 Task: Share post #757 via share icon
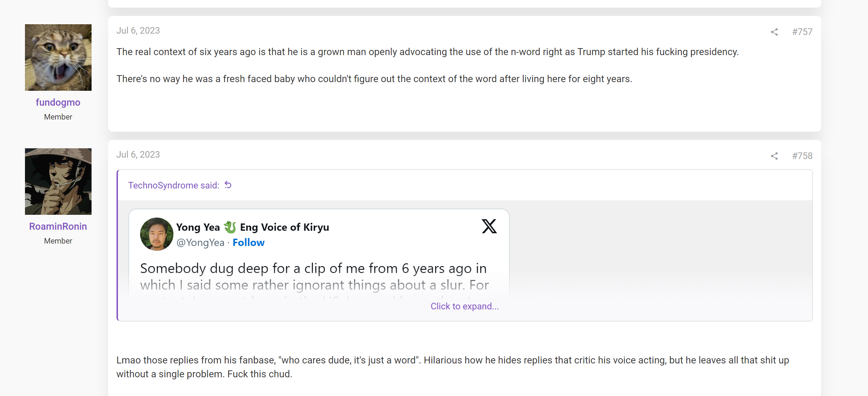pos(774,32)
